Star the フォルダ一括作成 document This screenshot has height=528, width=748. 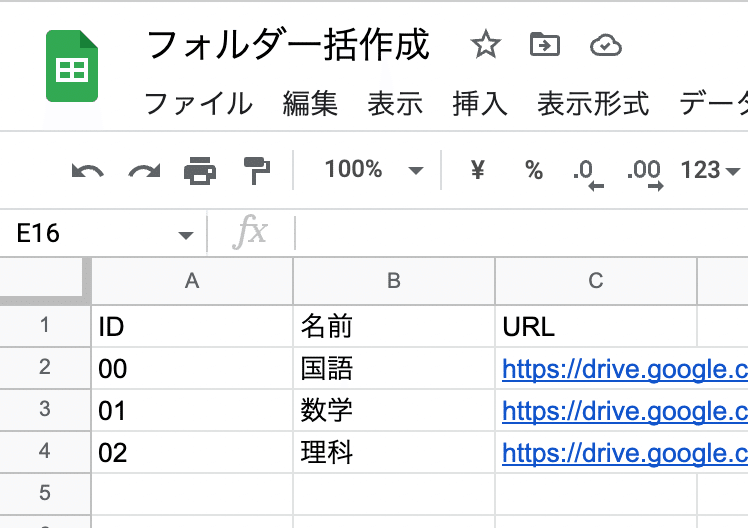[x=486, y=45]
